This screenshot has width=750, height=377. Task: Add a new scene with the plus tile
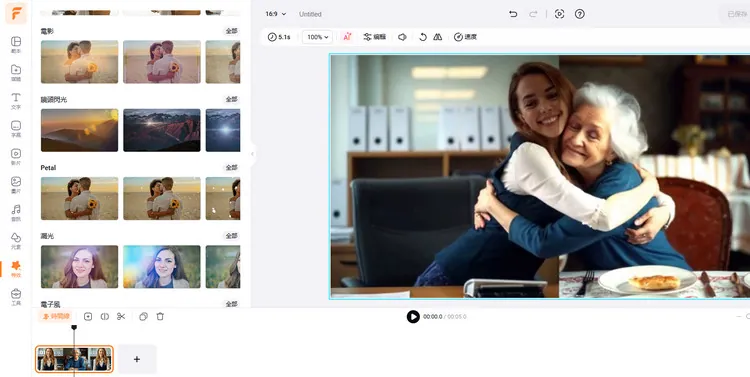point(137,359)
